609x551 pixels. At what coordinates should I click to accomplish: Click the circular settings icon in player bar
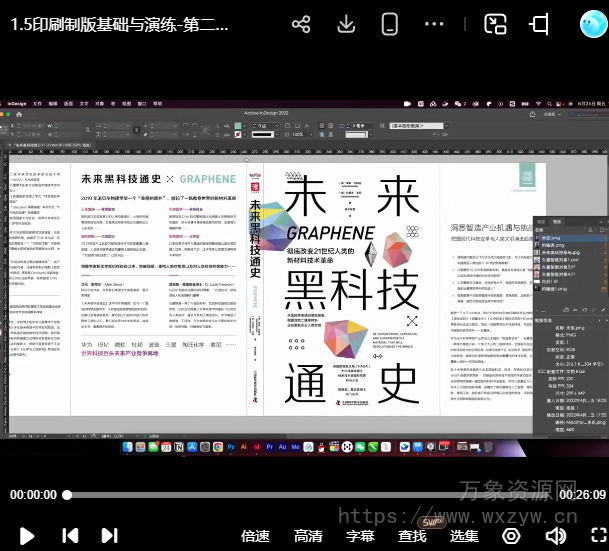click(511, 536)
